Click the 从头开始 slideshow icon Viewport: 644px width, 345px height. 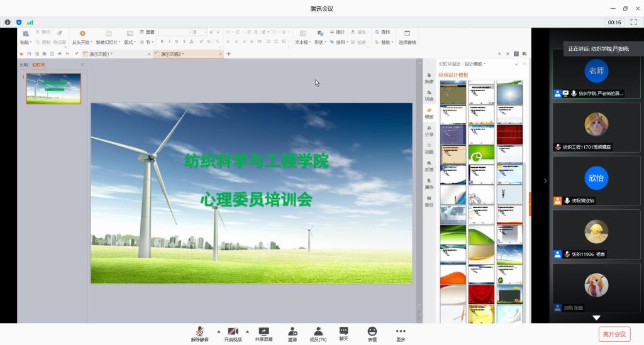coord(82,36)
